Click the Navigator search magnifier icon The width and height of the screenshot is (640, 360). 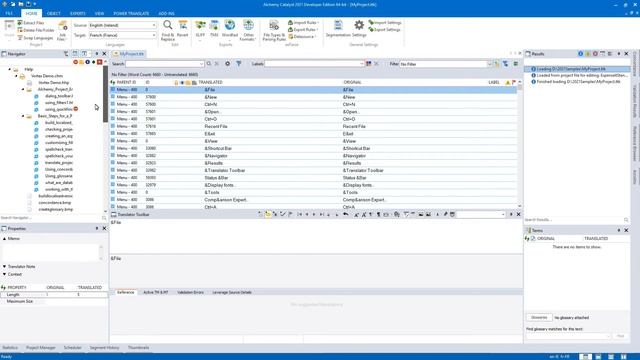pyautogui.click(x=104, y=218)
